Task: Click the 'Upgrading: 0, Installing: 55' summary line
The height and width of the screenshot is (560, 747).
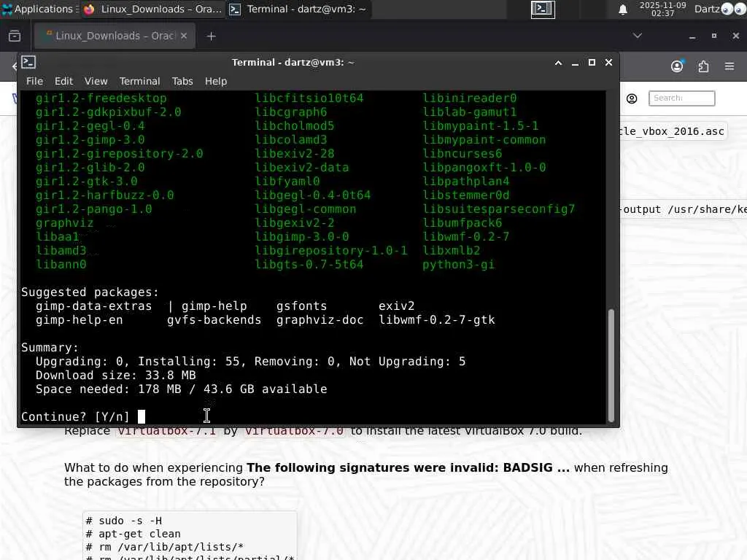Action: (x=251, y=362)
